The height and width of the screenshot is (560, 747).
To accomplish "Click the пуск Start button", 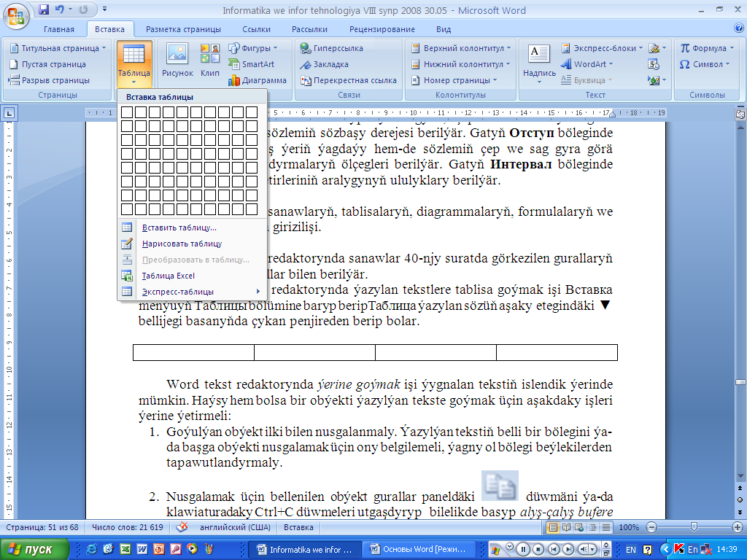I will coord(35,550).
